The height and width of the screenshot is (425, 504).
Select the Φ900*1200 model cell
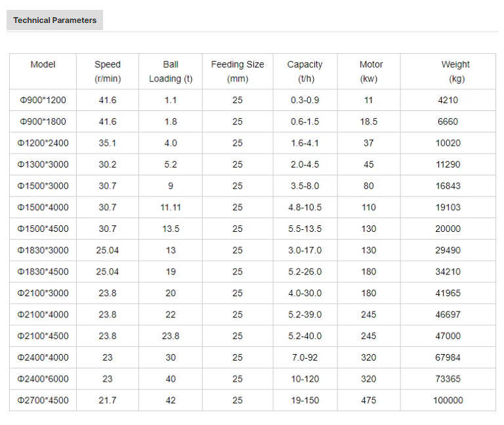43,100
